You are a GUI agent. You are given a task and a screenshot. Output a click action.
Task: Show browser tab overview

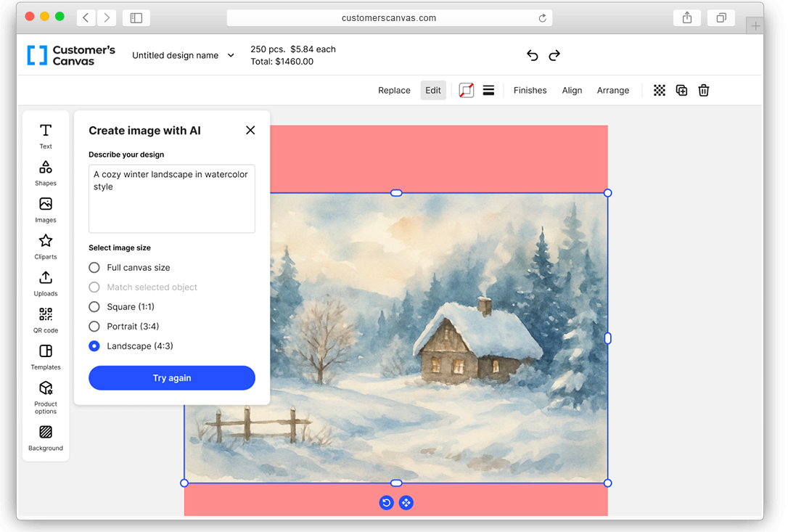[x=721, y=18]
